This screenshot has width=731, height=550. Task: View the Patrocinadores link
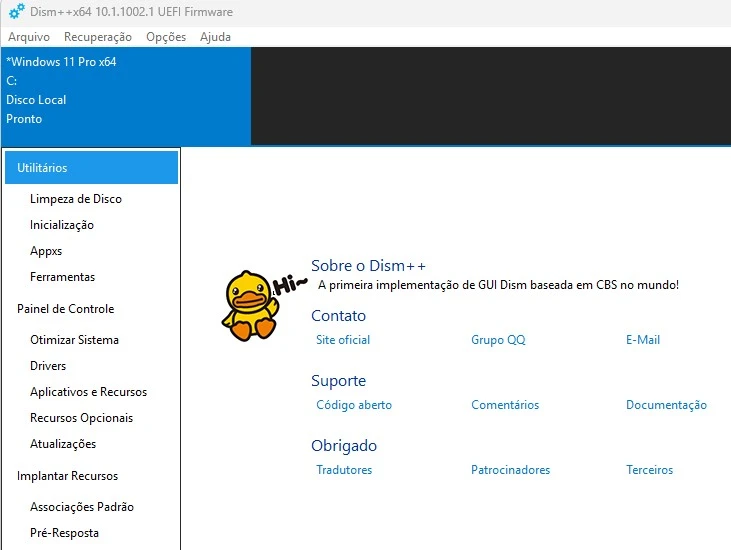tap(510, 470)
